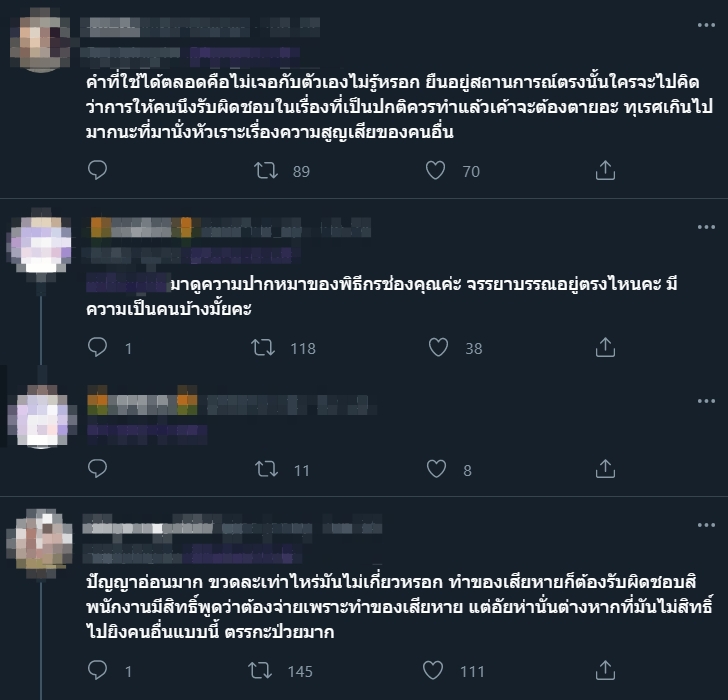Retweet the tweet showing 11 retweets
The width and height of the screenshot is (728, 700).
[x=266, y=469]
